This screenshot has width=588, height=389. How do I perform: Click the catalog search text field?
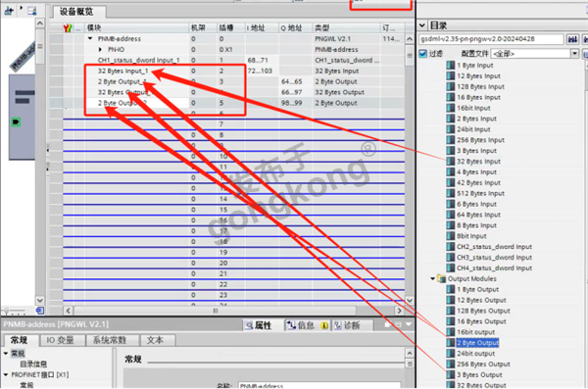click(491, 39)
